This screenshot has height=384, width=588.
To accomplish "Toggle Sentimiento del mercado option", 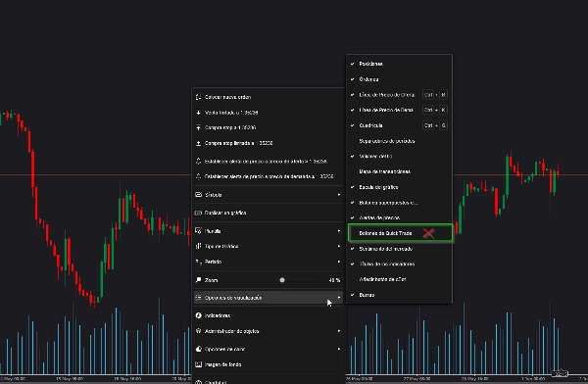I will pyautogui.click(x=400, y=249).
